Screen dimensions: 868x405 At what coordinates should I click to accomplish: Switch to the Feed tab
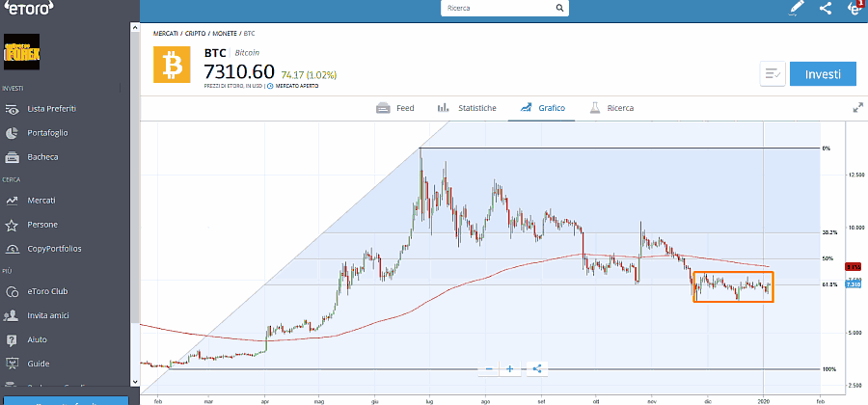pos(395,108)
